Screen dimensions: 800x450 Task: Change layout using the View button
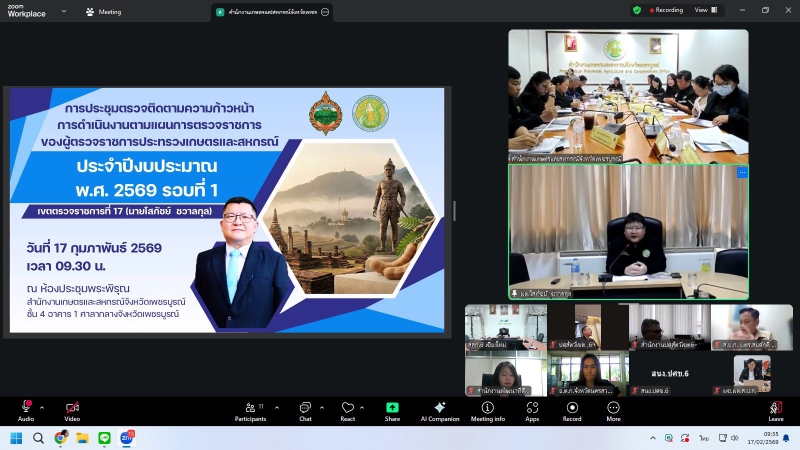[703, 10]
